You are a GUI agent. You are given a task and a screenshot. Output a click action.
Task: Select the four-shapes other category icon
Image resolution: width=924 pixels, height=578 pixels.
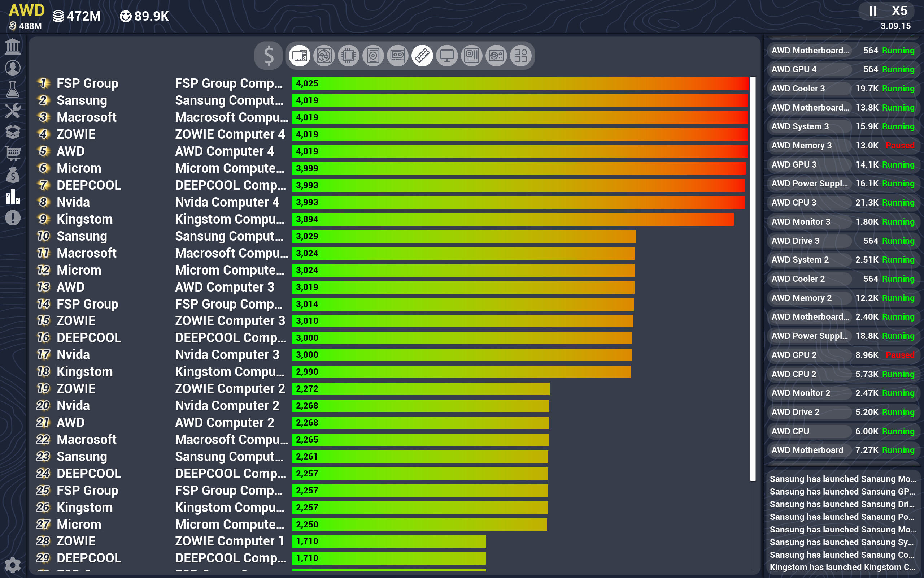(x=520, y=56)
